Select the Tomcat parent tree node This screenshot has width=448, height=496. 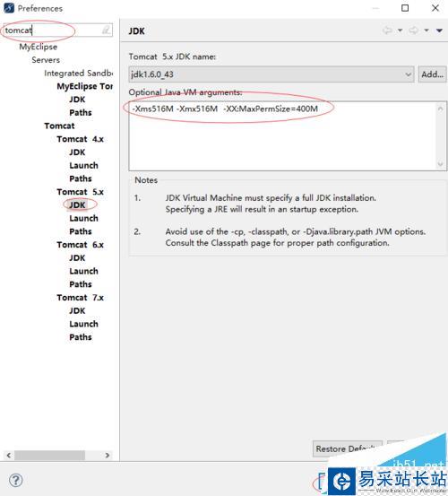[x=59, y=126]
